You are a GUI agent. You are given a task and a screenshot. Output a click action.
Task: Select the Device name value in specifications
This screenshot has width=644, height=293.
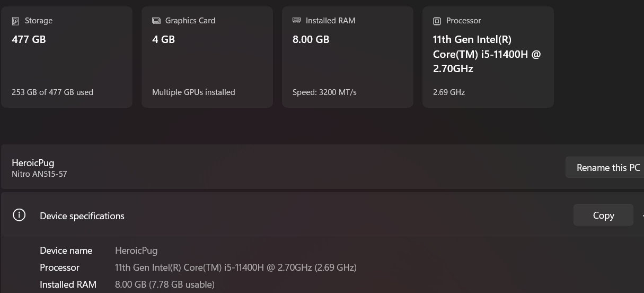coord(136,251)
